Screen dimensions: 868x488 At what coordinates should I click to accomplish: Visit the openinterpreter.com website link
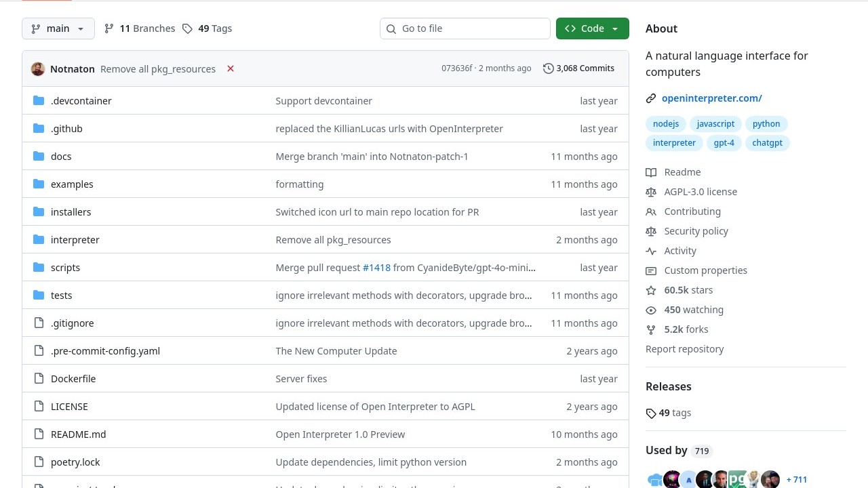711,98
